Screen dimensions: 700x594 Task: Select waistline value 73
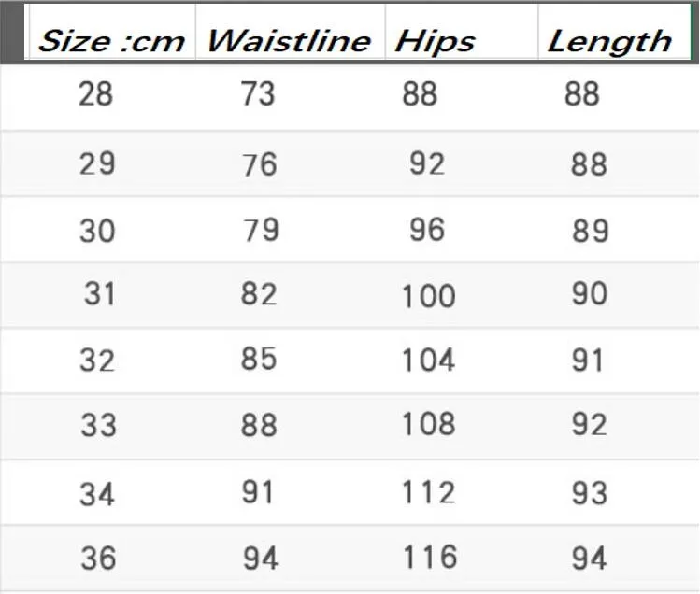coord(258,94)
